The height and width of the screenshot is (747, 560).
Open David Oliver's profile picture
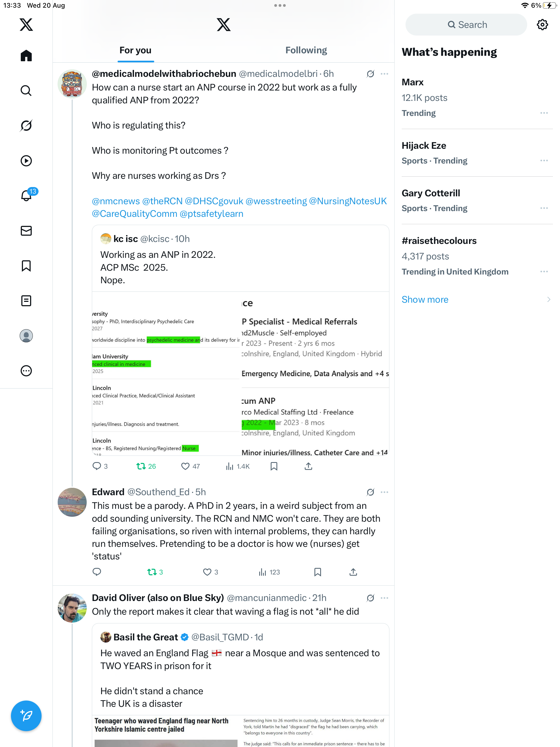[72, 608]
